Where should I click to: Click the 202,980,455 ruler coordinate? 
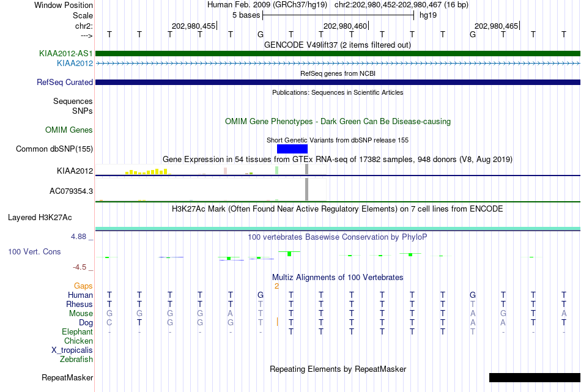pos(193,26)
